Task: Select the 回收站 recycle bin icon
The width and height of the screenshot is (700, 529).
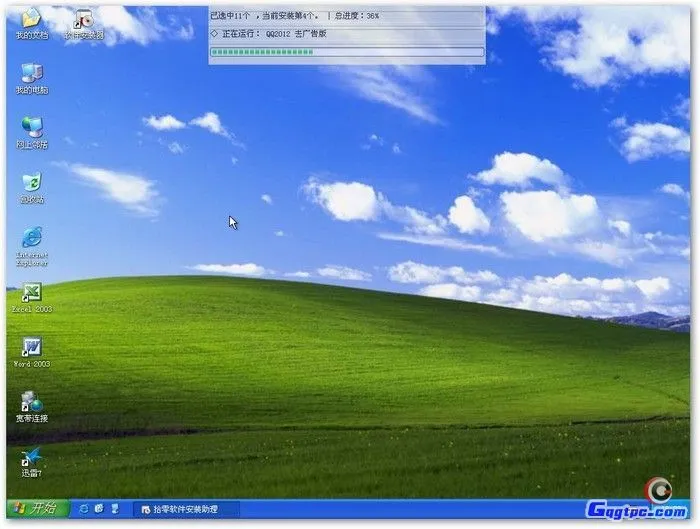Action: click(32, 188)
